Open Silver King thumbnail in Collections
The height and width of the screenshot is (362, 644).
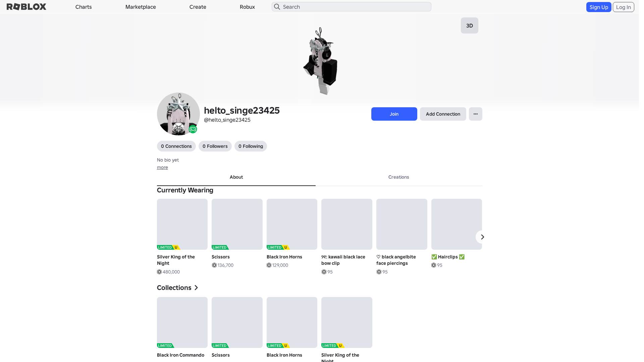click(x=347, y=322)
